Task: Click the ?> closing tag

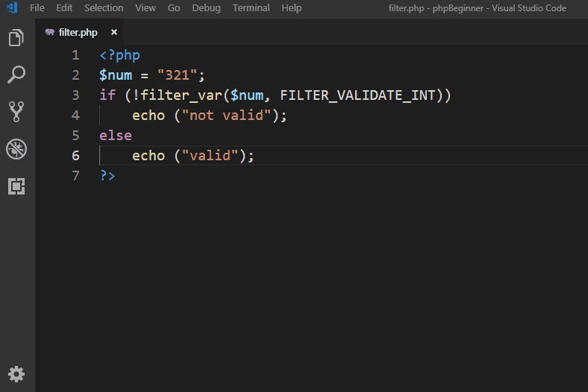Action: [x=107, y=176]
